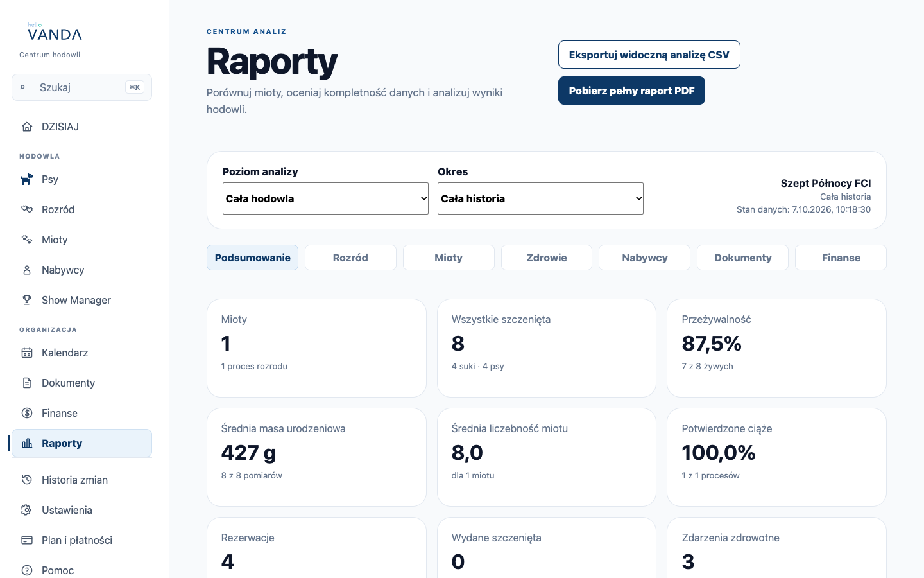Click the calendar icon beside Kalendarz
The height and width of the screenshot is (578, 924).
click(x=27, y=353)
